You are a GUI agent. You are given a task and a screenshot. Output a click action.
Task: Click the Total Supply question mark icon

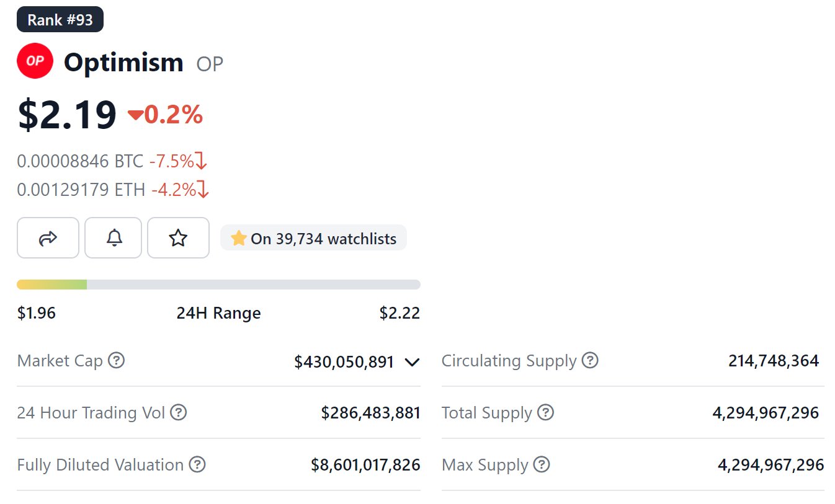click(x=545, y=412)
